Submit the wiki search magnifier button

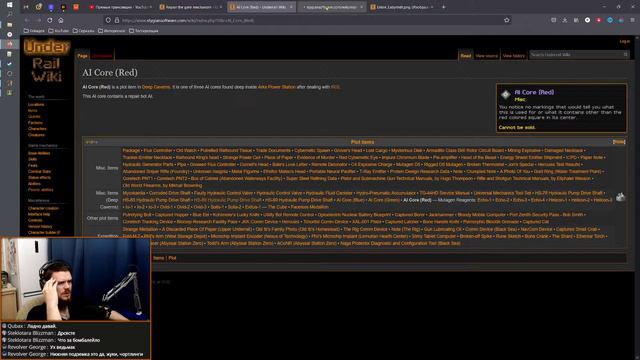[625, 54]
